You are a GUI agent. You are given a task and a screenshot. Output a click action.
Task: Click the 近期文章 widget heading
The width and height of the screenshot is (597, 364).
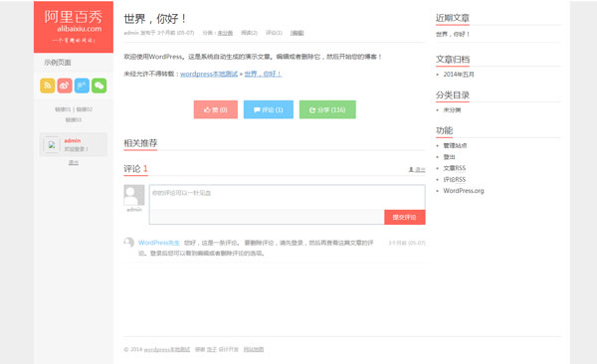[453, 18]
